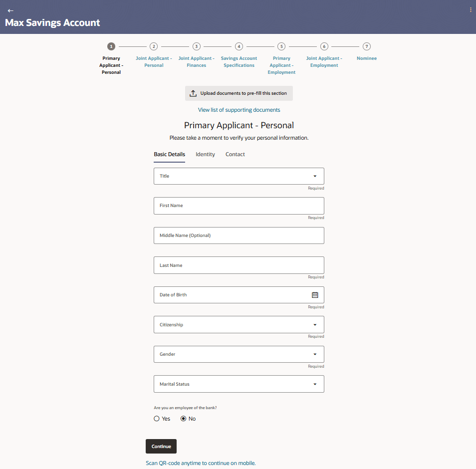Select Yes for bank employee question
The image size is (476, 469).
[x=157, y=419]
